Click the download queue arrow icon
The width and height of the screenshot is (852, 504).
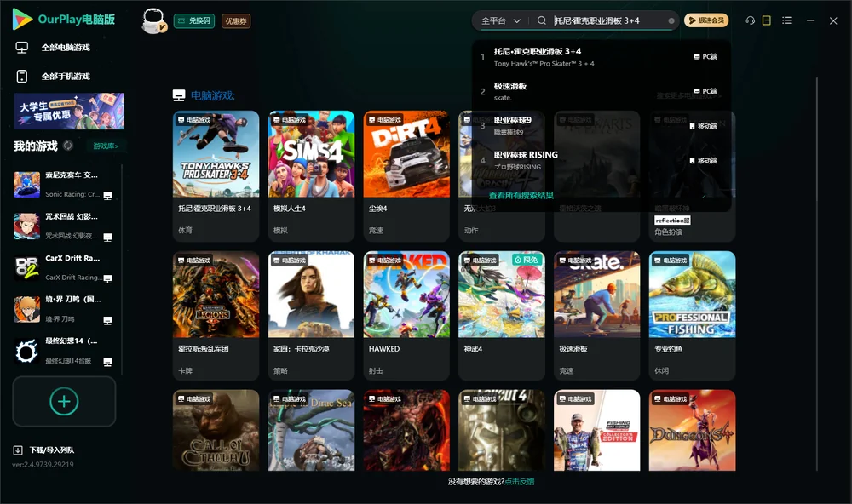coord(18,450)
